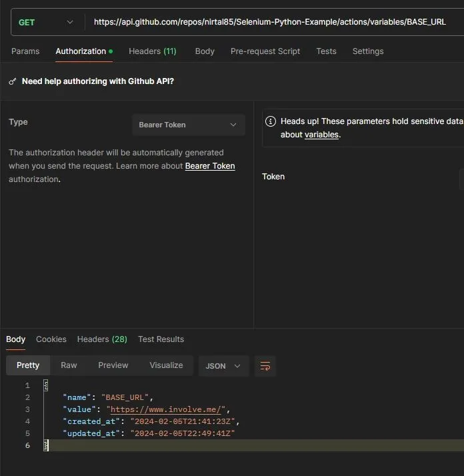Toggle line wrap icon in response toolbar
464x476 pixels.
point(265,366)
